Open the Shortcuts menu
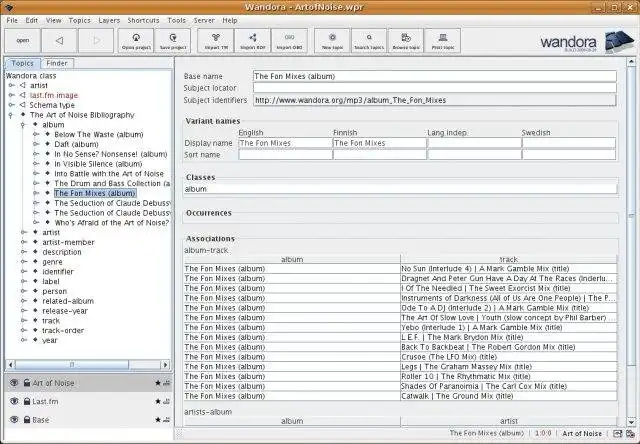Viewport: 640px width, 444px height. (x=143, y=20)
